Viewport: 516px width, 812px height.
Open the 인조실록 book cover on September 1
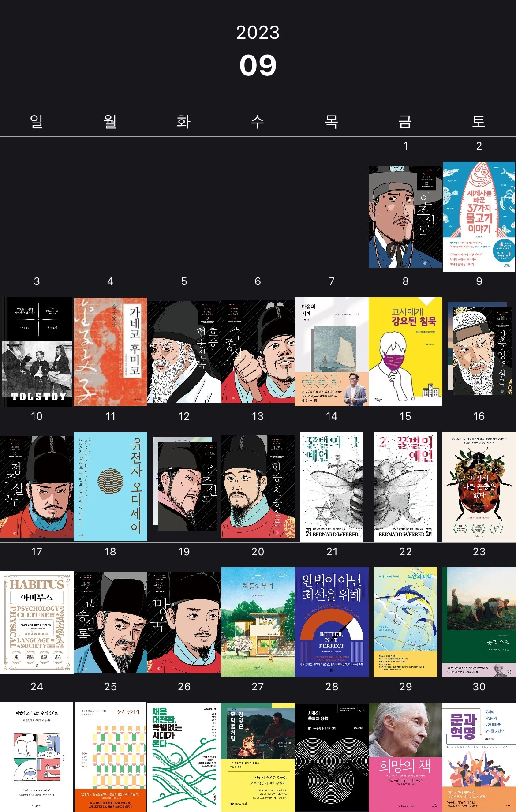pos(405,217)
